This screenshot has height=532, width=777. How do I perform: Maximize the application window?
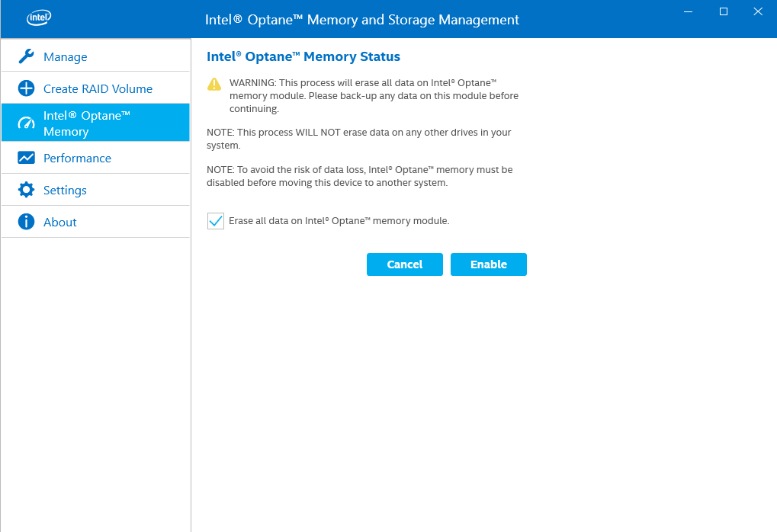point(723,11)
